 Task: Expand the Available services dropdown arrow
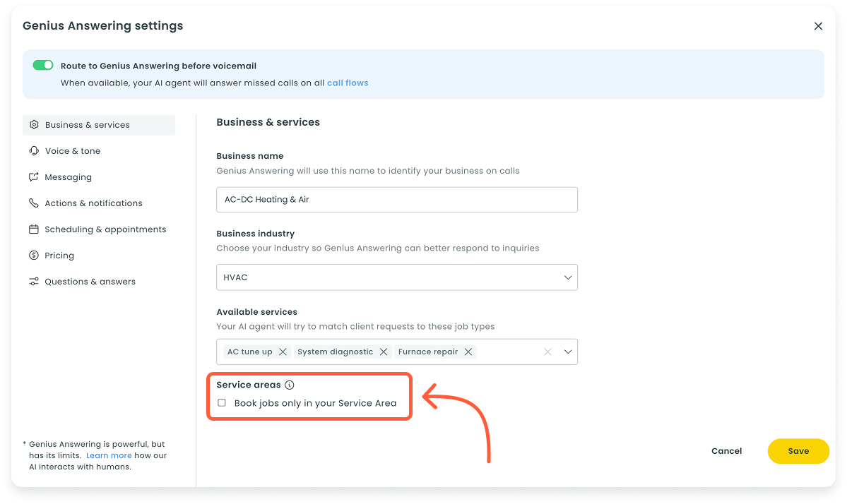[568, 352]
